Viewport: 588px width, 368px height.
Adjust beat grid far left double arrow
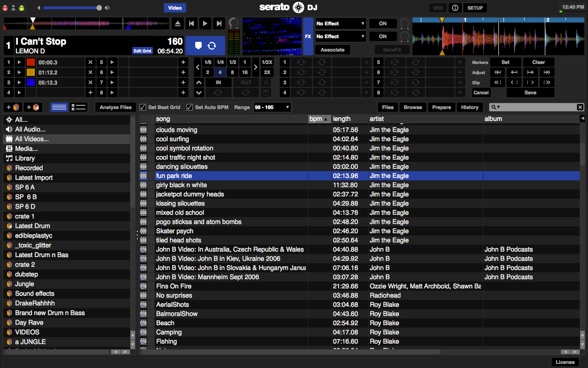[x=498, y=72]
